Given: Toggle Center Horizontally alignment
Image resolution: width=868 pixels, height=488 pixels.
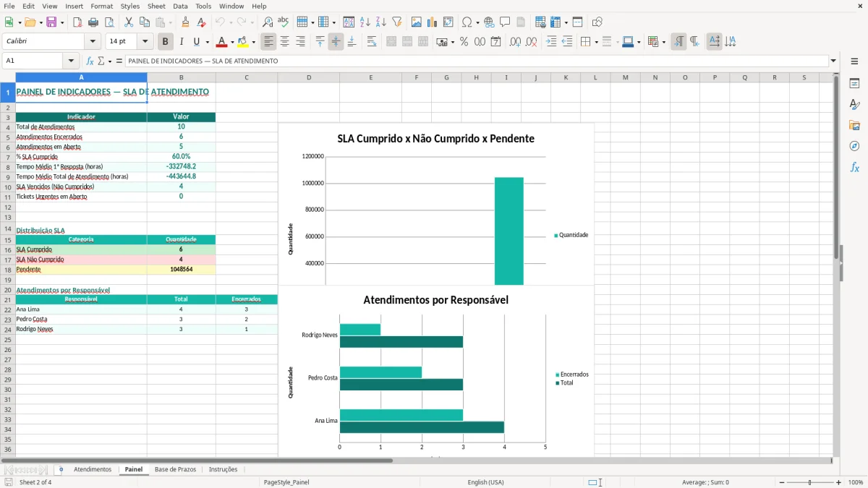Looking at the screenshot, I should (x=285, y=42).
